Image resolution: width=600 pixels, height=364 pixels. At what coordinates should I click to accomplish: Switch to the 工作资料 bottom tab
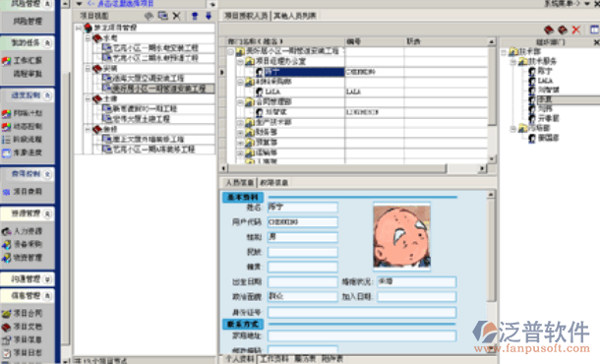click(x=273, y=359)
